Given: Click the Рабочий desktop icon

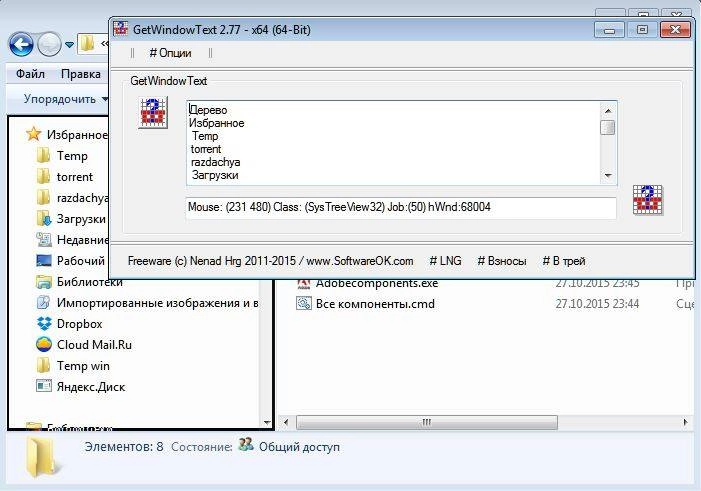Looking at the screenshot, I should pyautogui.click(x=43, y=260).
